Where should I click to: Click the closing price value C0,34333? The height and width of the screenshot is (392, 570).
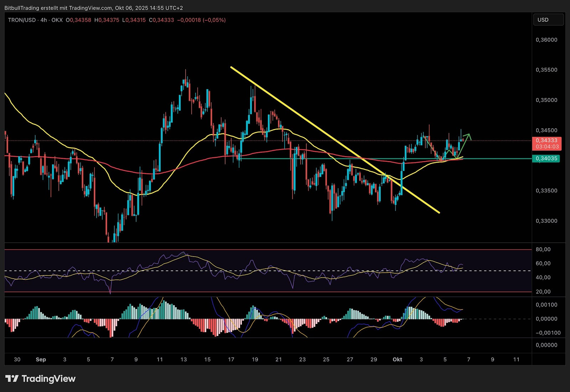tap(161, 20)
